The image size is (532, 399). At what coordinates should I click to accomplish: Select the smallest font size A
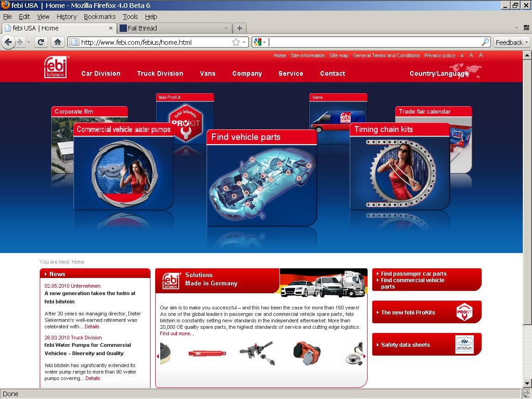click(462, 55)
